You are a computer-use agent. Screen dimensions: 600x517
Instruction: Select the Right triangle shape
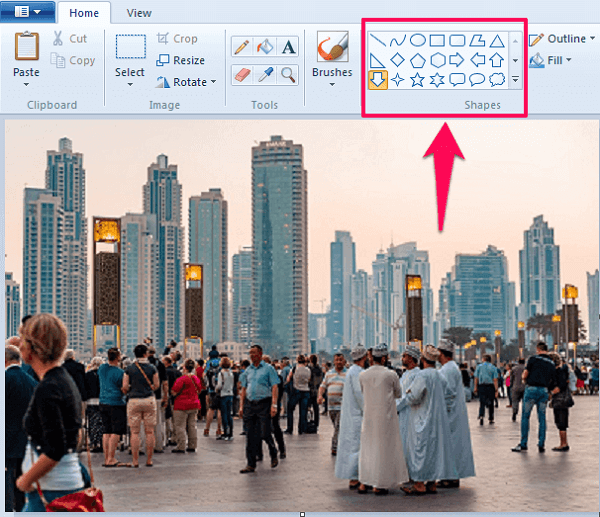tap(378, 60)
